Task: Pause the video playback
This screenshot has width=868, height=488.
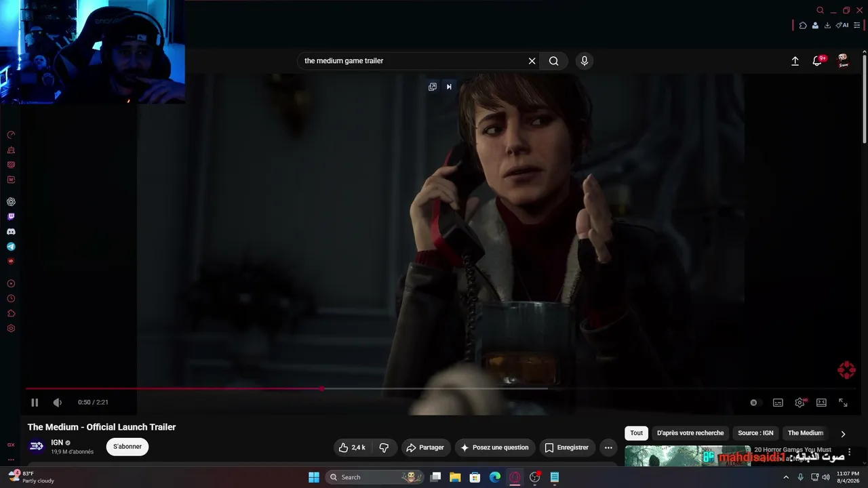Action: [35, 403]
